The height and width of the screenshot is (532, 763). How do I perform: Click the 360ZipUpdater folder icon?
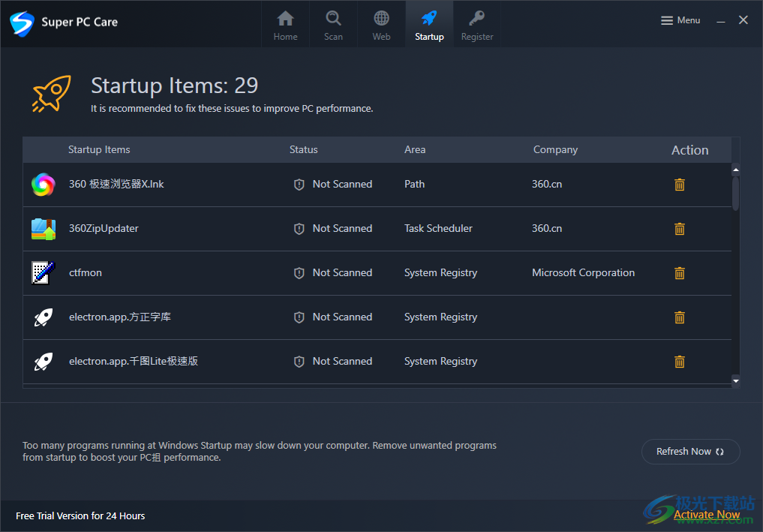coord(44,229)
